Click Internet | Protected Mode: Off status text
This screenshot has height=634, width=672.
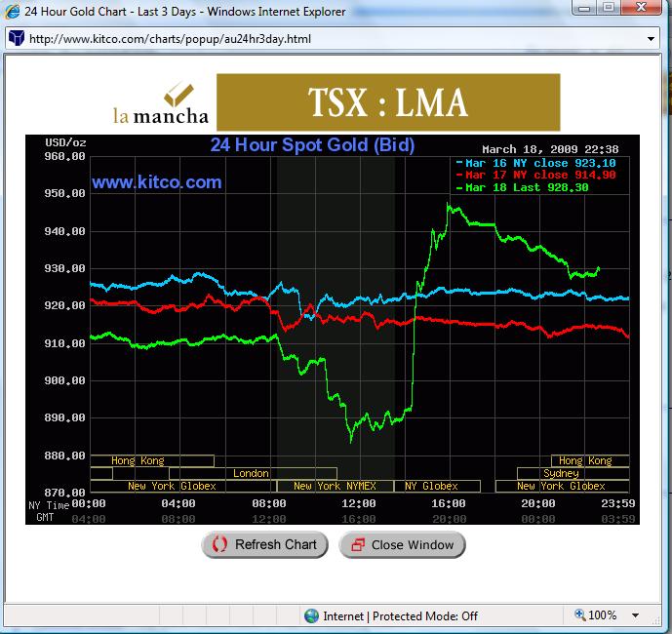click(x=400, y=616)
